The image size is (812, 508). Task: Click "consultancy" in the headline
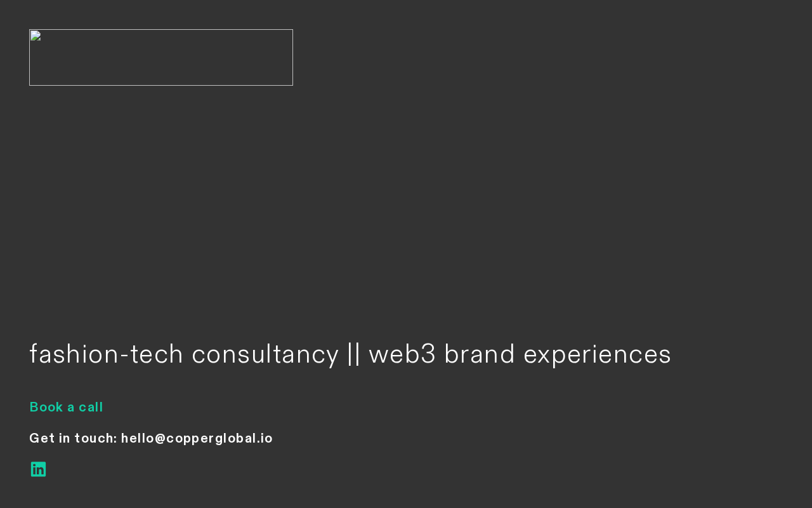pos(265,354)
